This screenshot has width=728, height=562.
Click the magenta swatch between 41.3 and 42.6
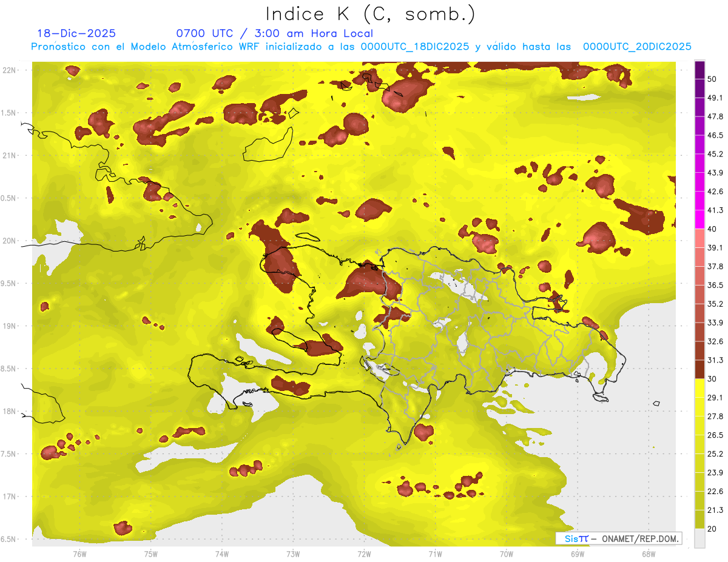(699, 200)
